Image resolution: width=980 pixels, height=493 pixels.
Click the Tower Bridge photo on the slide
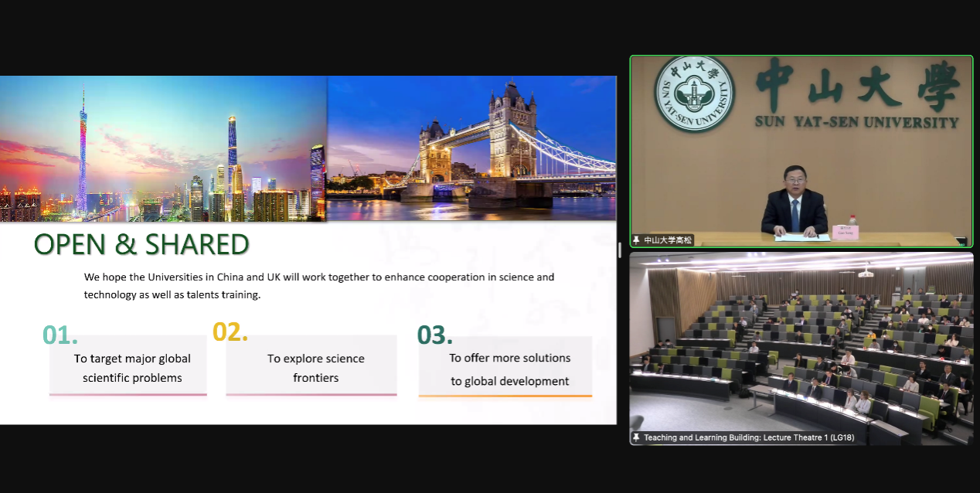pyautogui.click(x=471, y=148)
